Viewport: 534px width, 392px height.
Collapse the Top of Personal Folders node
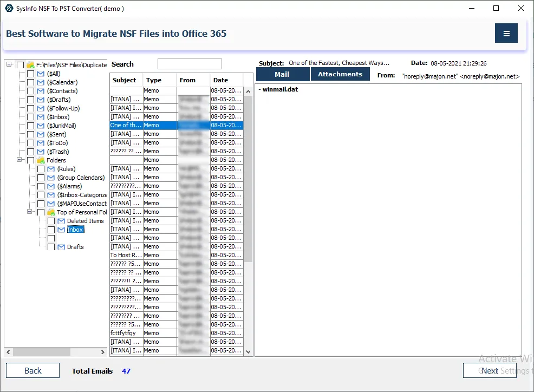pyautogui.click(x=30, y=212)
